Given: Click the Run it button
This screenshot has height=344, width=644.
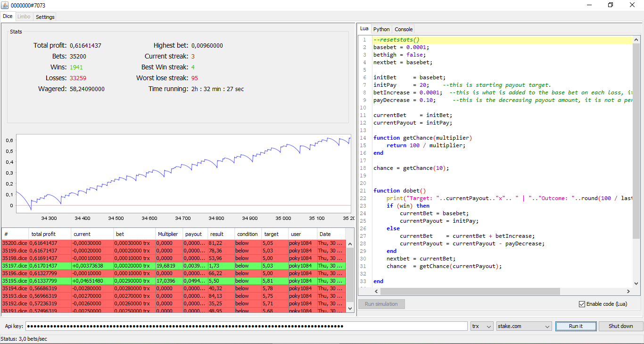Looking at the screenshot, I should pos(576,326).
